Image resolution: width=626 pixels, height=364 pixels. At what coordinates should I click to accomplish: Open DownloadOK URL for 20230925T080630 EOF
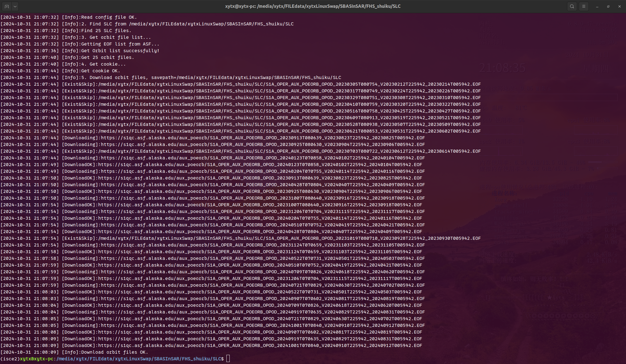(260, 191)
